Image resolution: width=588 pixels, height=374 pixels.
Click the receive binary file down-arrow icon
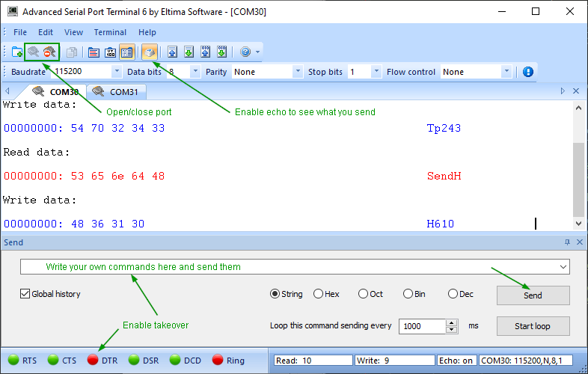pyautogui.click(x=221, y=52)
